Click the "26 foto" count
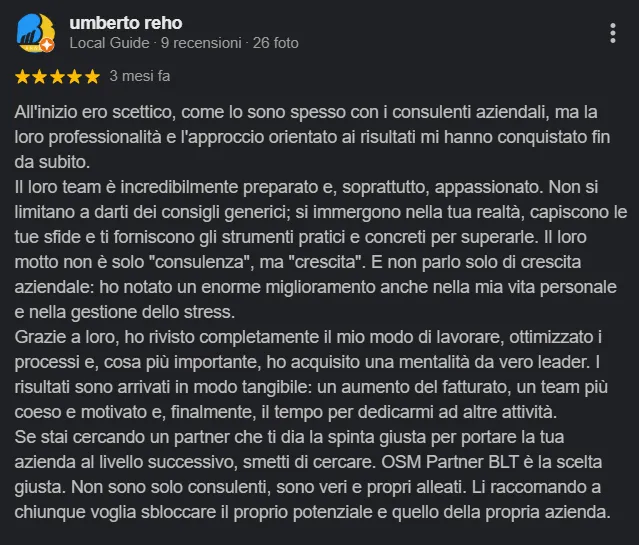This screenshot has height=545, width=639. pos(275,43)
